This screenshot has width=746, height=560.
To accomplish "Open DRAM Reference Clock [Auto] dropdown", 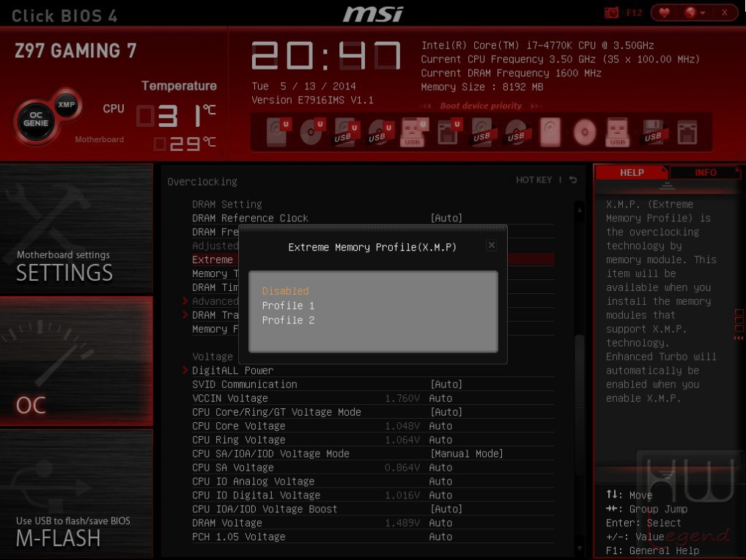I will tap(446, 218).
